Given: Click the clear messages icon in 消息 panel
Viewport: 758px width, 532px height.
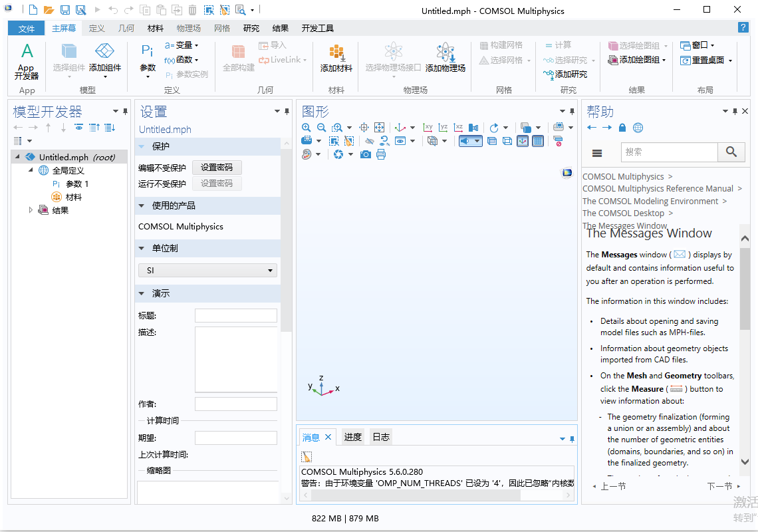Looking at the screenshot, I should click(x=307, y=457).
